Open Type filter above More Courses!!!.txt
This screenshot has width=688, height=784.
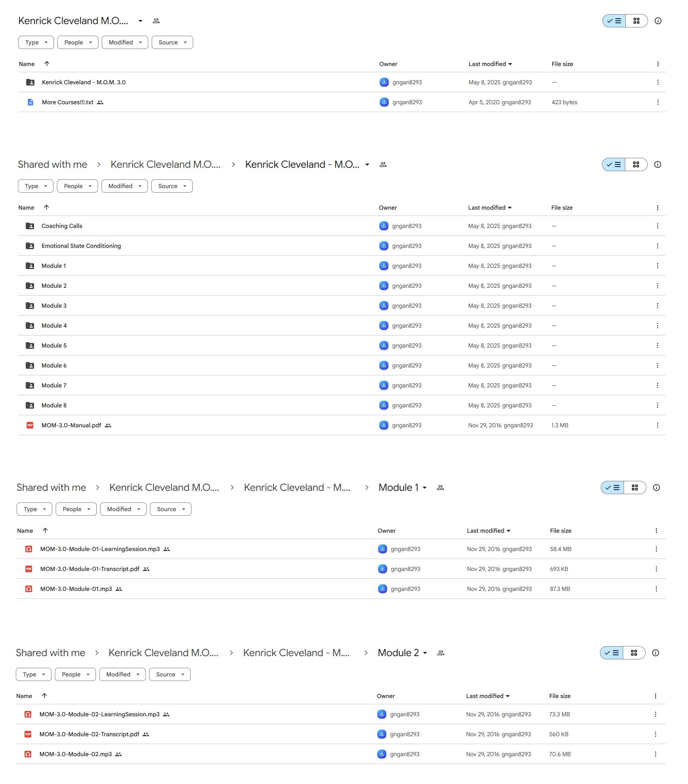(x=36, y=42)
